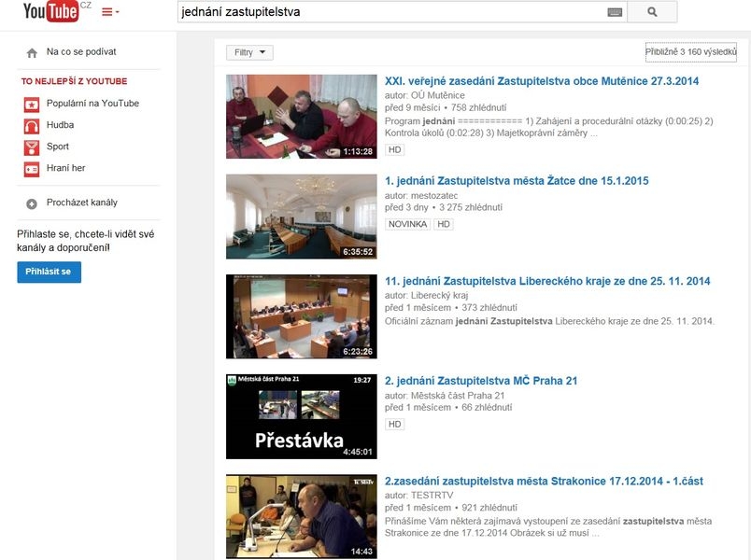Open the OÚ Mutěnice channel
The image size is (751, 560).
tap(437, 95)
